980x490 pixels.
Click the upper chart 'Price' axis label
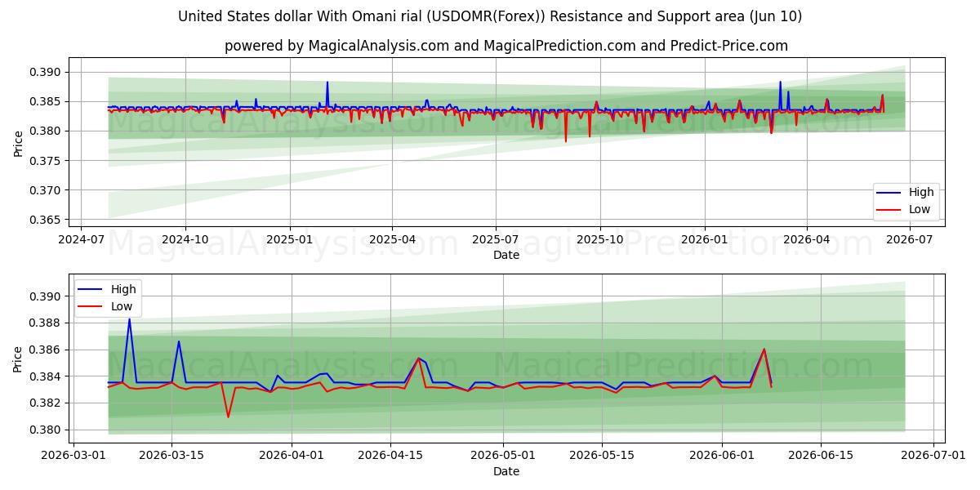coord(18,141)
